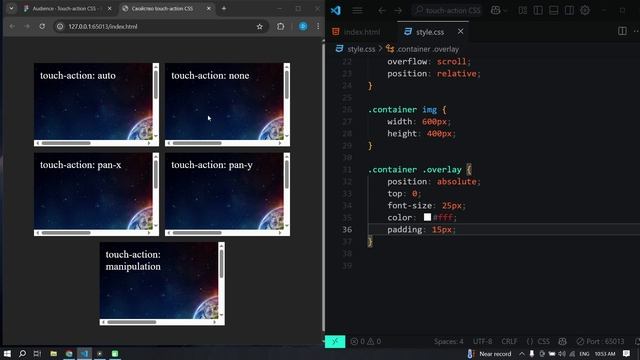The height and width of the screenshot is (360, 640).
Task: Open the Windows Start menu
Action: pyautogui.click(x=7, y=353)
